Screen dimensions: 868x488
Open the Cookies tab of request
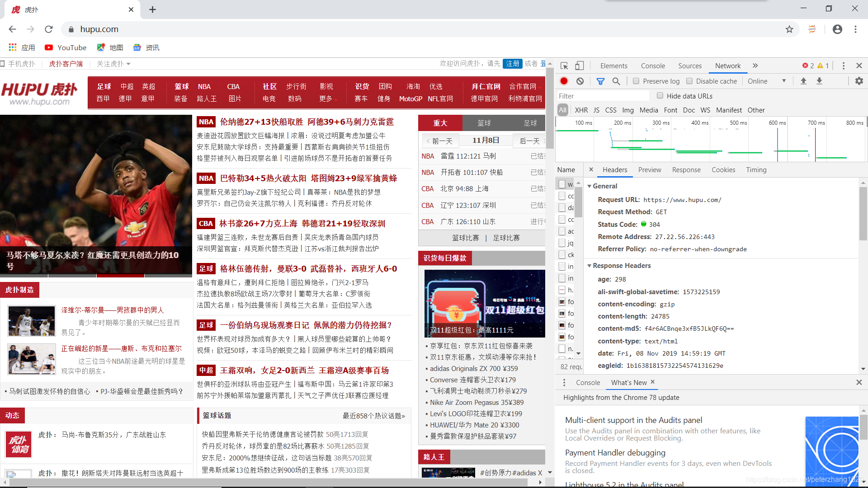coord(723,170)
